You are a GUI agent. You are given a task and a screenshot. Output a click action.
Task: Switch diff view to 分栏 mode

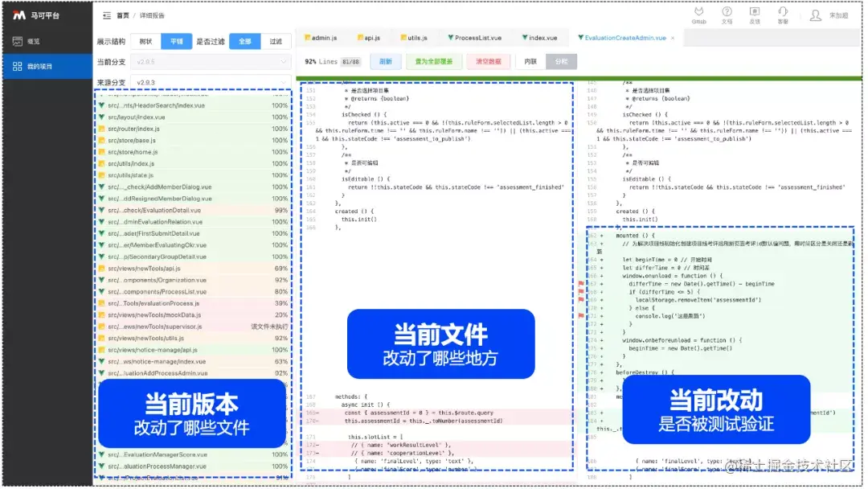563,61
